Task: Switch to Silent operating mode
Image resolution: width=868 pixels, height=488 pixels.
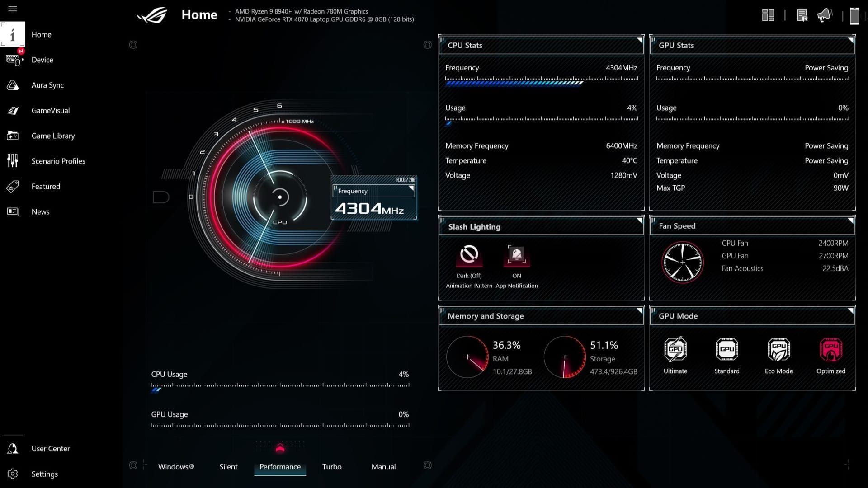Action: (x=228, y=467)
